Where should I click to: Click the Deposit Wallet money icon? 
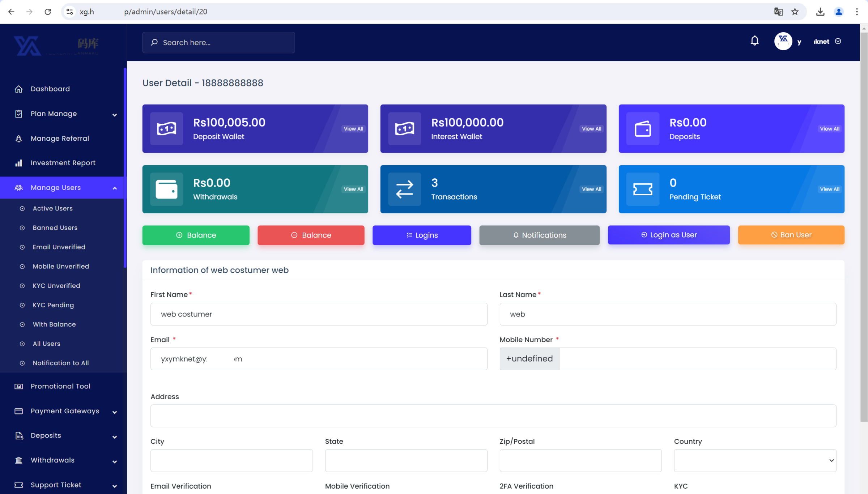tap(166, 129)
